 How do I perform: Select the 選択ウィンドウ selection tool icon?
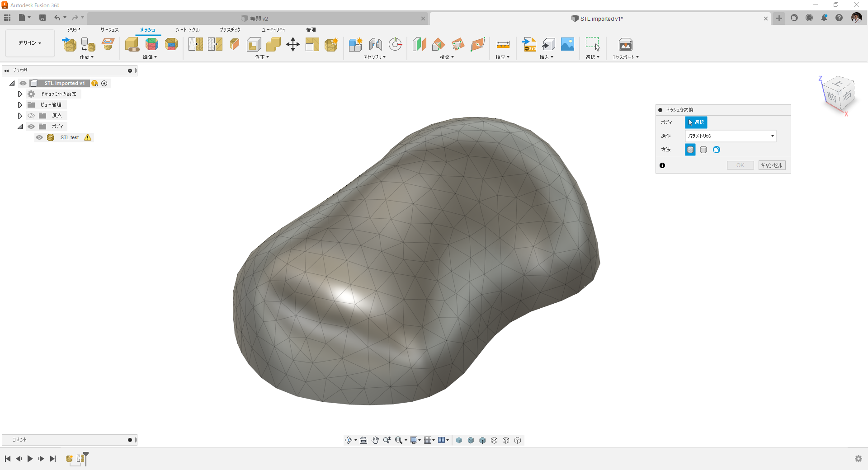coord(592,43)
